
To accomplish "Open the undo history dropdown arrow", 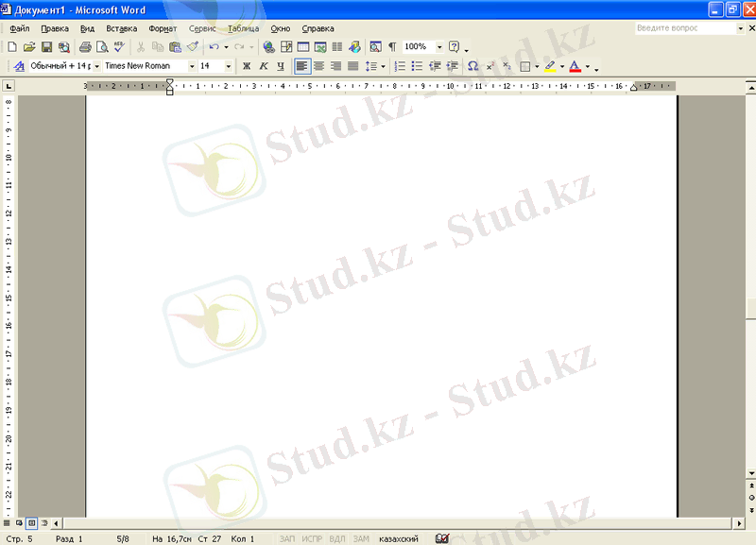I will 226,46.
